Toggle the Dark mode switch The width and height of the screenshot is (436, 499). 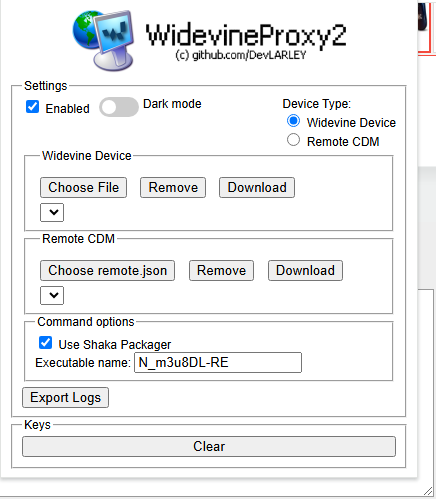click(x=119, y=107)
